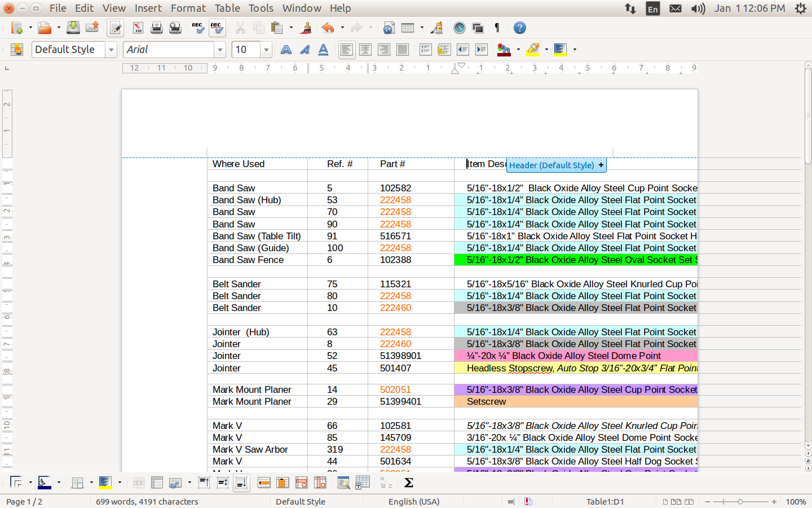812x508 pixels.
Task: Export directly as PDF
Action: tap(138, 28)
